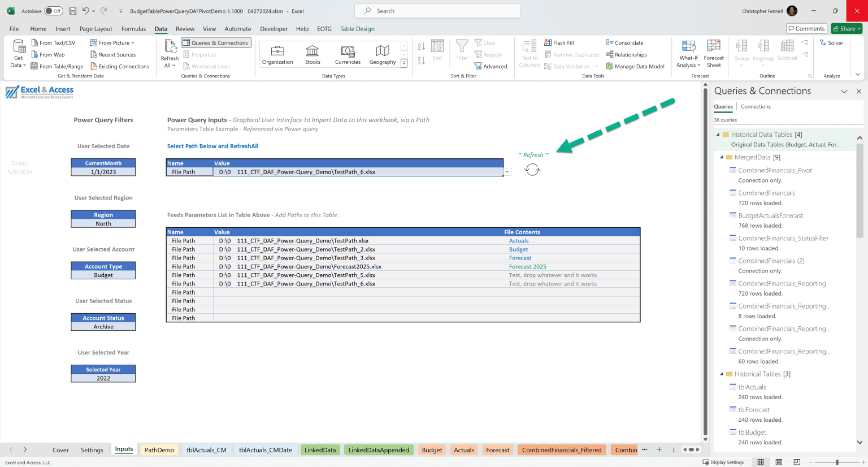Open the Solver add-in
The width and height of the screenshot is (868, 467).
pos(831,42)
